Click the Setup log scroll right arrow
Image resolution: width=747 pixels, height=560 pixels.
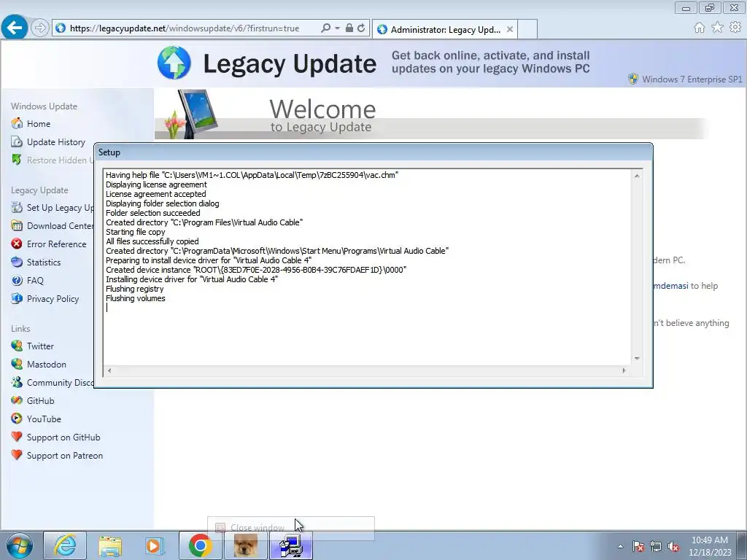(624, 370)
